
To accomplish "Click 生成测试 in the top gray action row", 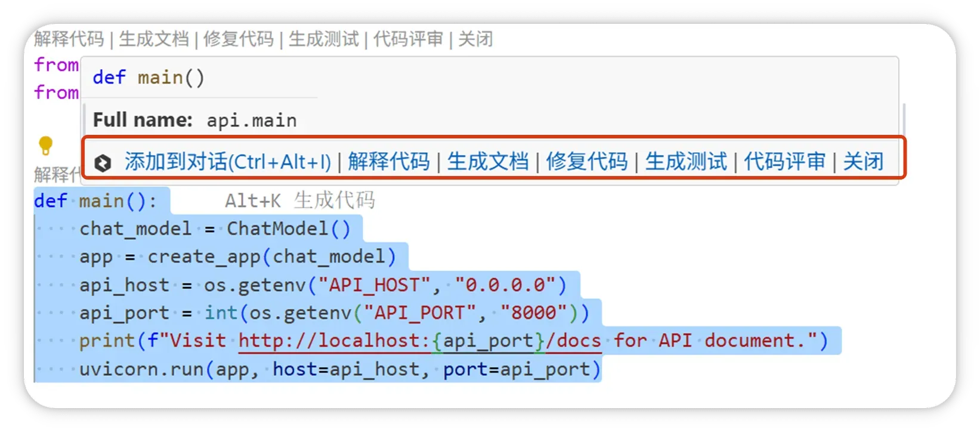I will pyautogui.click(x=323, y=39).
